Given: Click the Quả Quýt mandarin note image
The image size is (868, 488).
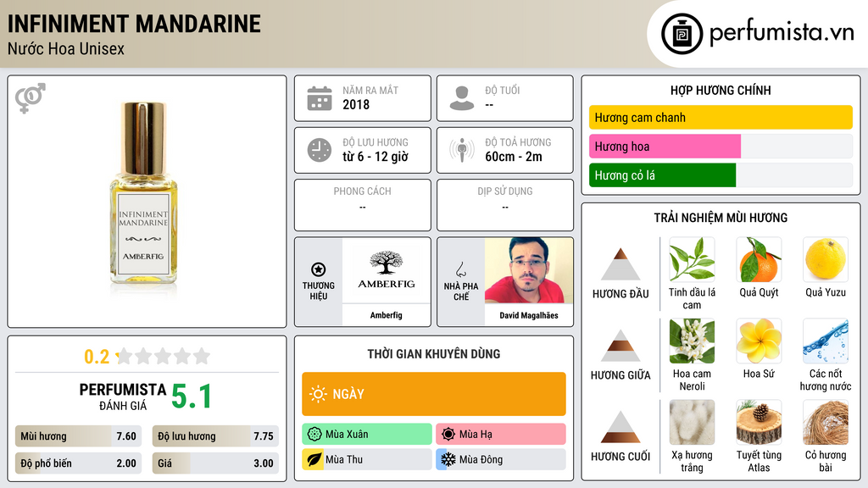Looking at the screenshot, I should point(759,259).
